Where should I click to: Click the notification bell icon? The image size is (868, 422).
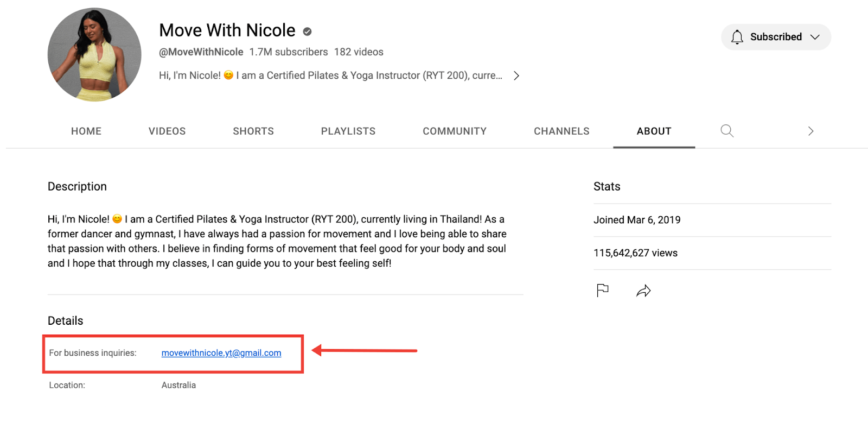click(x=737, y=37)
